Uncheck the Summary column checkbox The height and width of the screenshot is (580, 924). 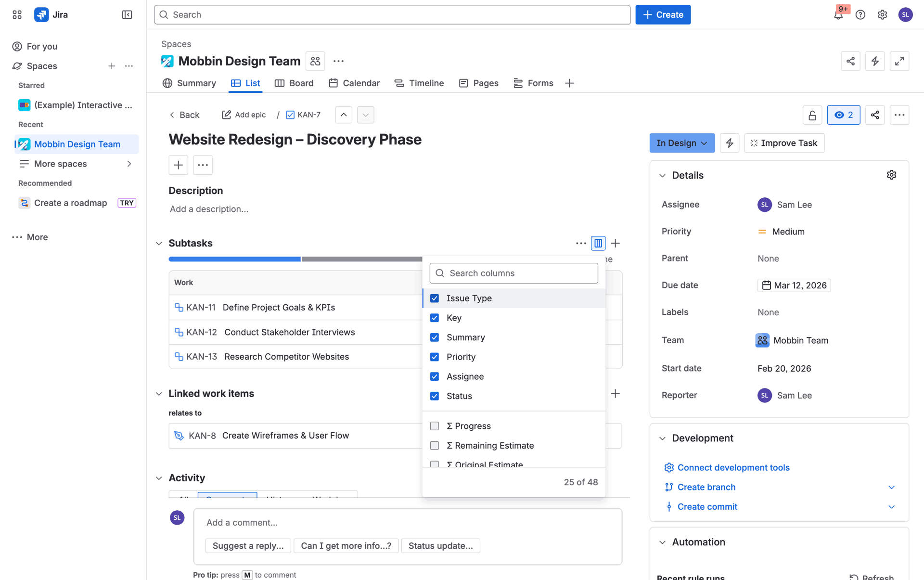coord(435,337)
